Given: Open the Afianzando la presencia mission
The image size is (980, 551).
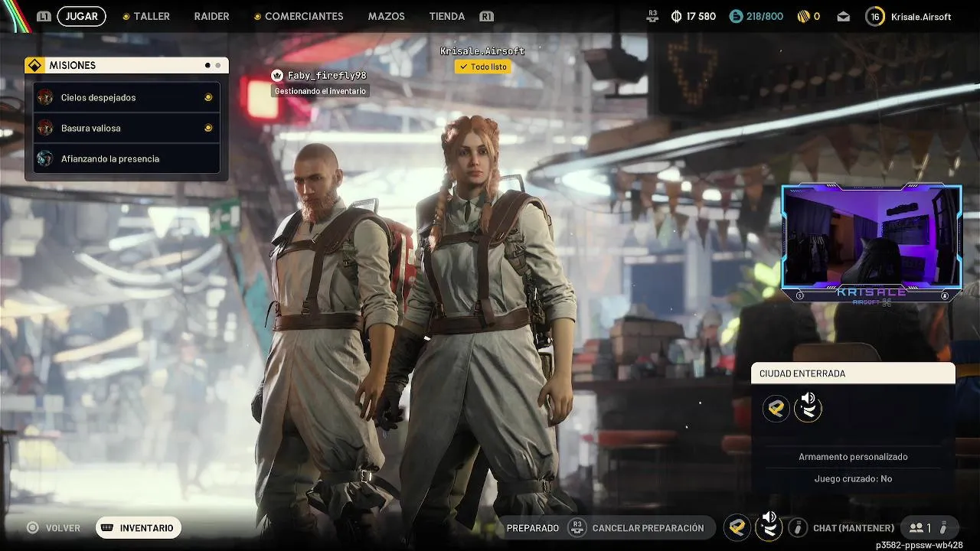Looking at the screenshot, I should click(127, 158).
